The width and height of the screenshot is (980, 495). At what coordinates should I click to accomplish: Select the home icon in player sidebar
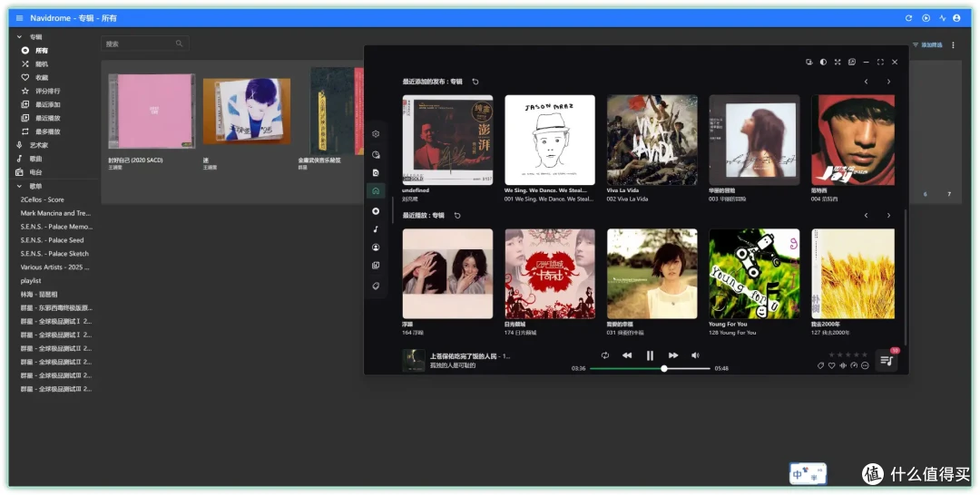point(376,191)
